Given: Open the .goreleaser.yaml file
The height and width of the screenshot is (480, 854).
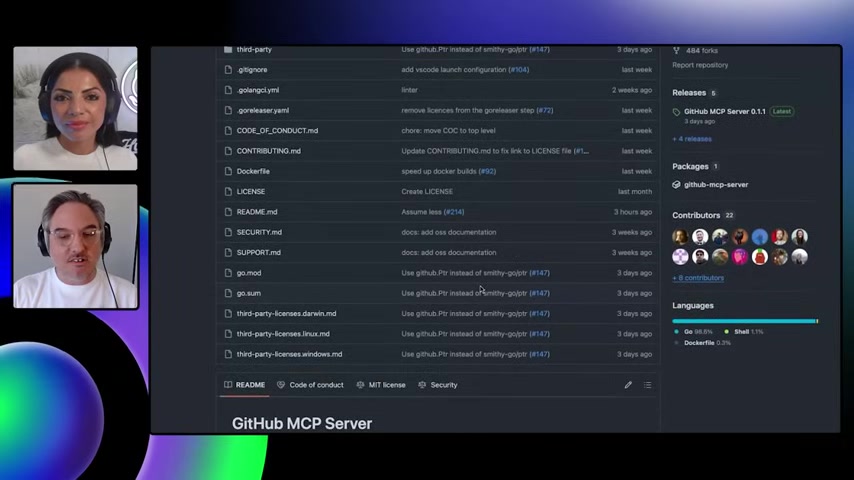Looking at the screenshot, I should point(263,110).
